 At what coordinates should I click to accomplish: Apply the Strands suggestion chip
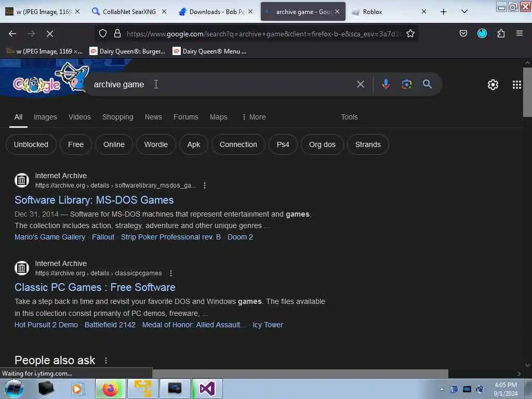point(368,144)
